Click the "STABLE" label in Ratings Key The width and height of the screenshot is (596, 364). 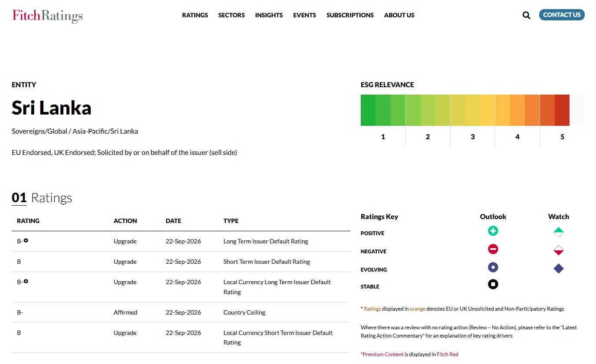tap(370, 287)
